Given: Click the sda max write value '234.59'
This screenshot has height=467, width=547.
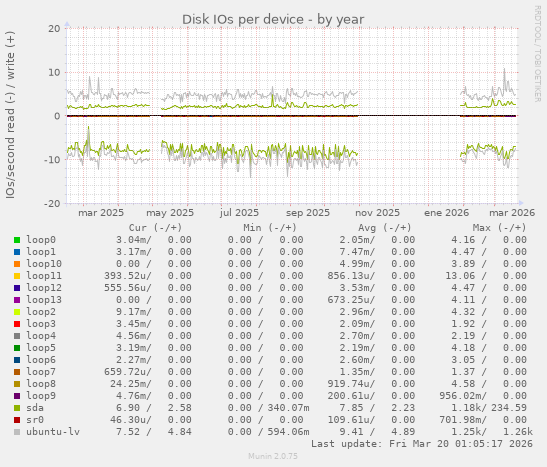Looking at the screenshot, I should (509, 408).
